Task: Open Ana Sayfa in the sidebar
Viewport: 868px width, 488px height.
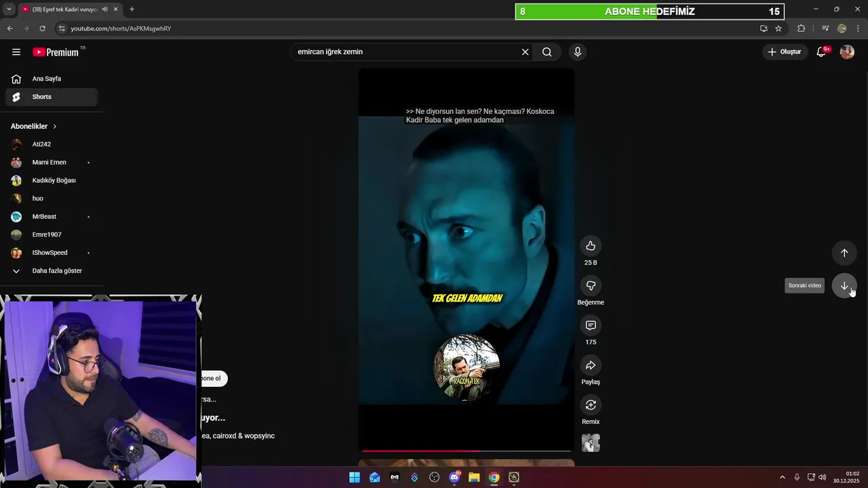Action: [x=52, y=79]
